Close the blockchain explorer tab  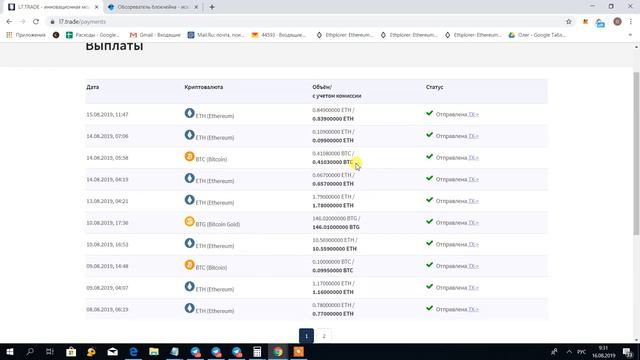196,7
